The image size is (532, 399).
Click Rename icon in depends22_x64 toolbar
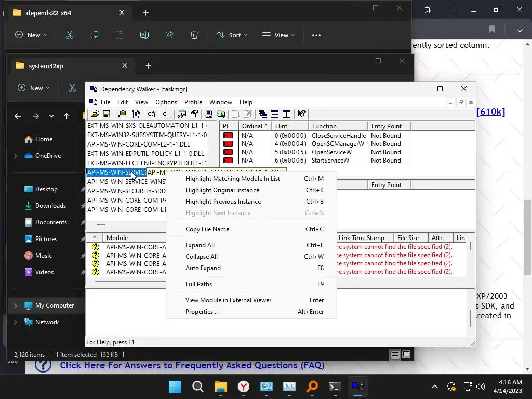(144, 35)
